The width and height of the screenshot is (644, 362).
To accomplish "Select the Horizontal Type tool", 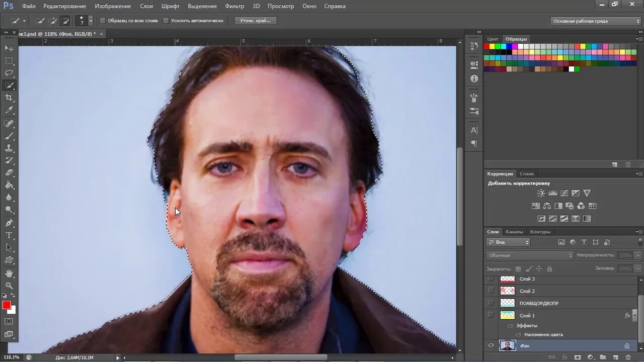I will point(9,235).
